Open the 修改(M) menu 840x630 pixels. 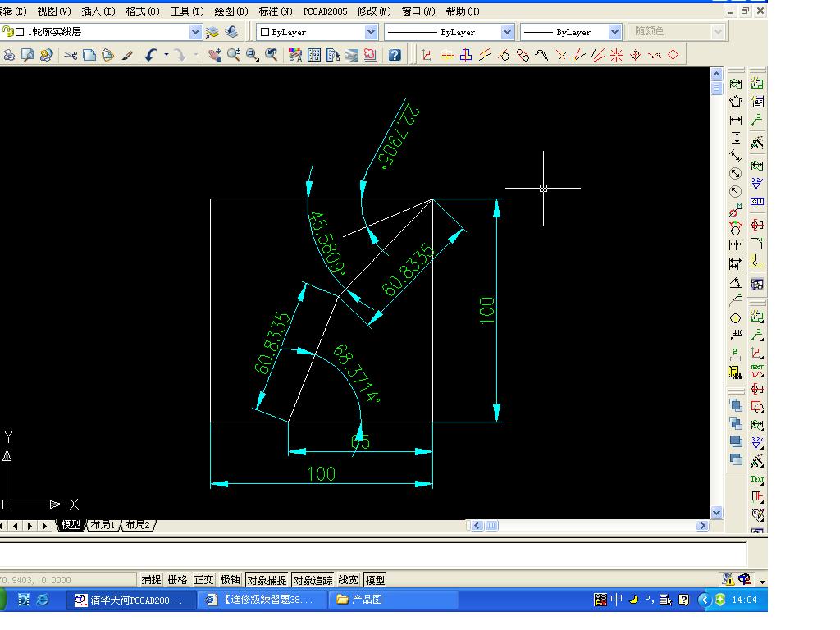pos(374,11)
